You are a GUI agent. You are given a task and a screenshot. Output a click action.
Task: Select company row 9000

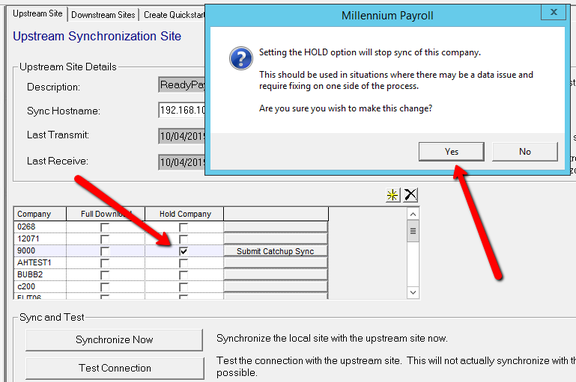click(40, 251)
